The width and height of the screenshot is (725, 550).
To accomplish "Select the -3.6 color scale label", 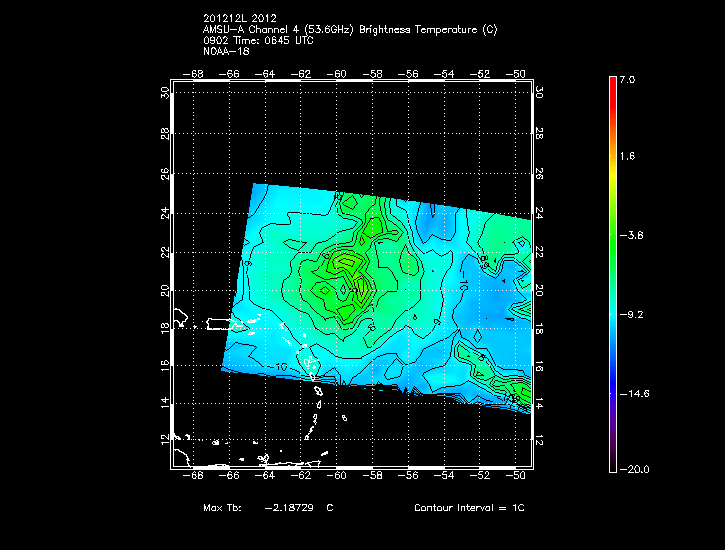I will (631, 235).
